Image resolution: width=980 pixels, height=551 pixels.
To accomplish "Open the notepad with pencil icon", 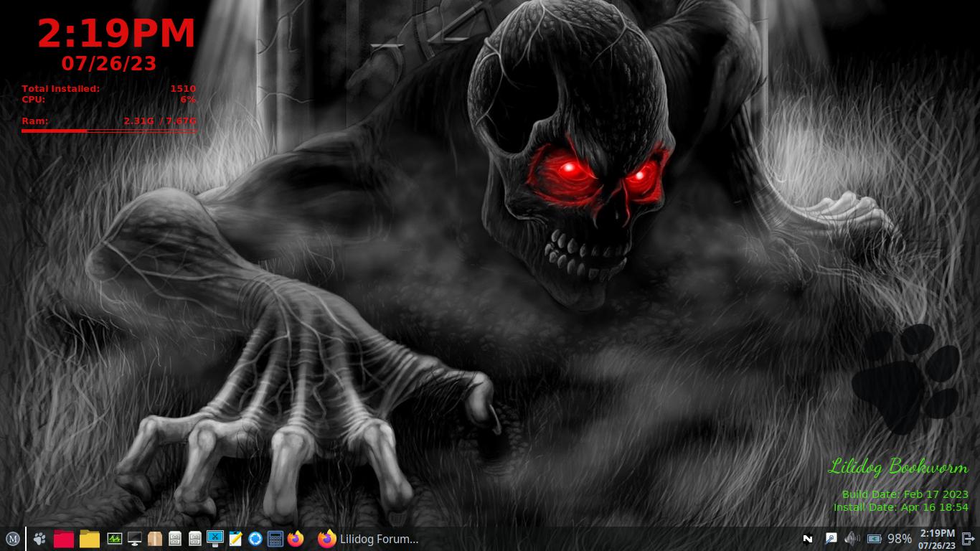I will click(x=235, y=539).
